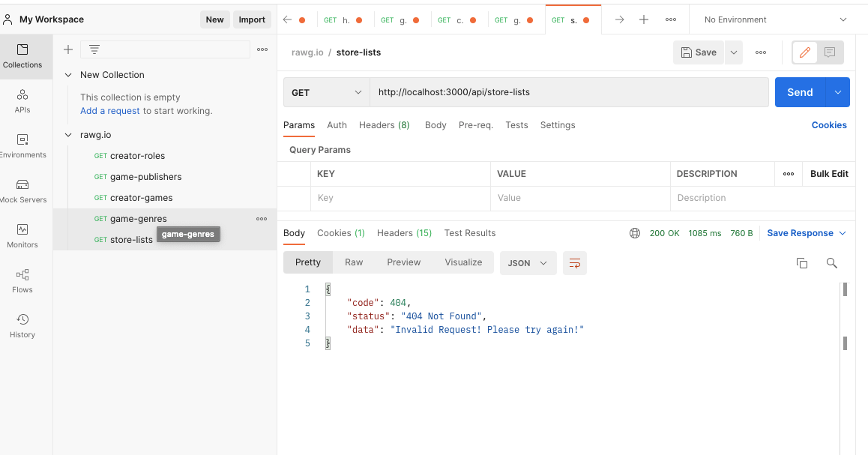Open the Flows sidebar panel

(x=22, y=281)
